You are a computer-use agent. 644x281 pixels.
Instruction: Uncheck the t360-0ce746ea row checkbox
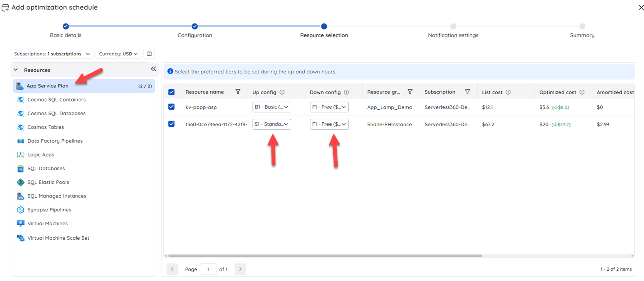coord(171,124)
